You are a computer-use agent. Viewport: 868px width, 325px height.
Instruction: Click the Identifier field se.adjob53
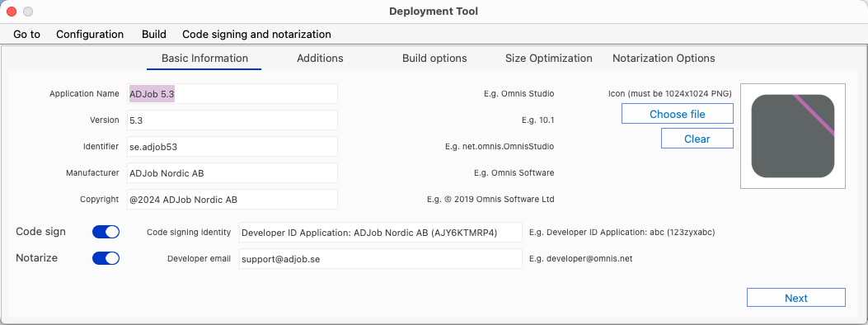(232, 147)
